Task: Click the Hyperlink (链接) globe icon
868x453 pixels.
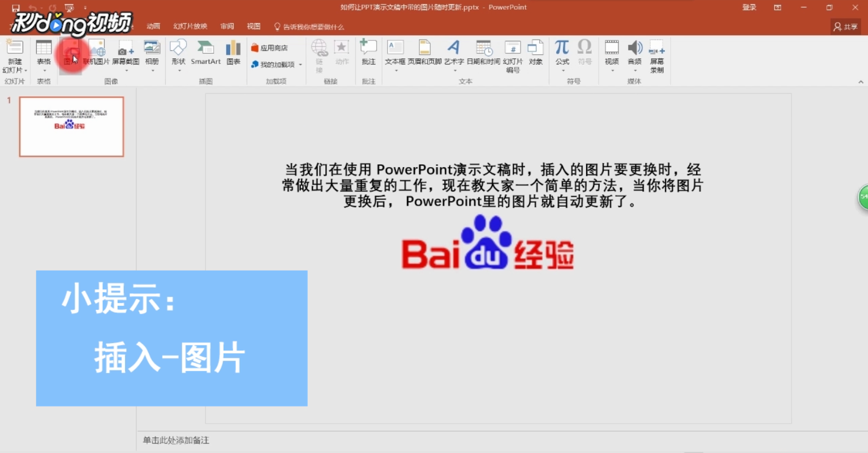Action: 319,48
